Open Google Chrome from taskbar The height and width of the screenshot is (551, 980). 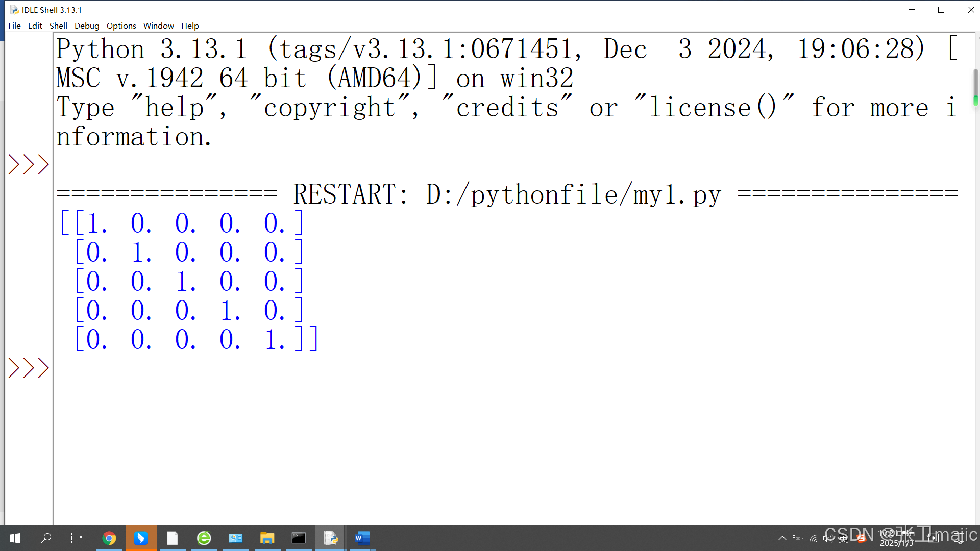109,538
